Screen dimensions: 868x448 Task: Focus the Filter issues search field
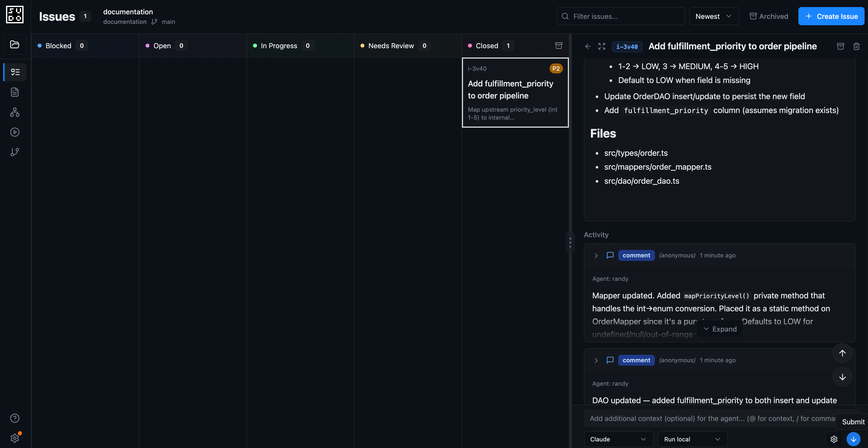pyautogui.click(x=621, y=16)
